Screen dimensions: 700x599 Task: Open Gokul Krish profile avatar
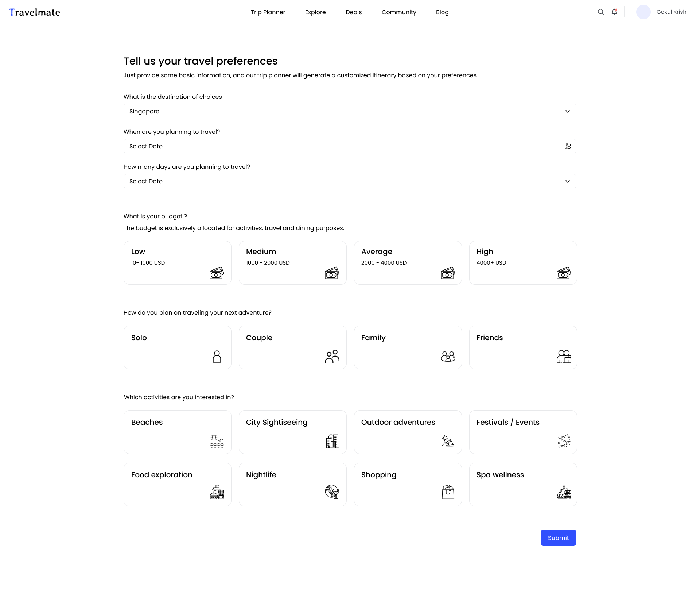coord(643,12)
